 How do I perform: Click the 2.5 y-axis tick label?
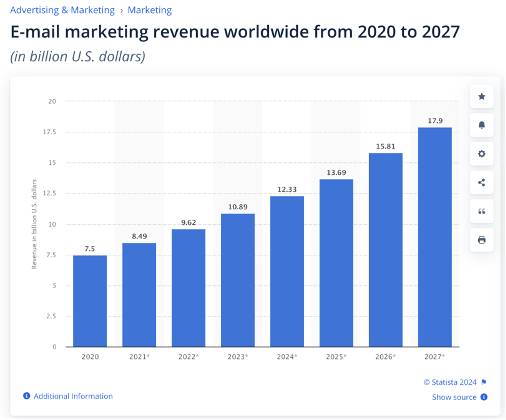(x=51, y=316)
